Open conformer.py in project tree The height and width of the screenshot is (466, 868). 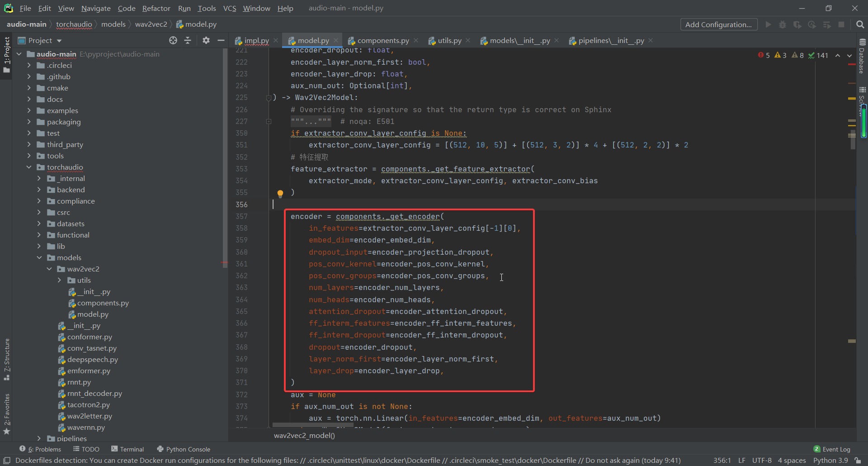click(x=90, y=337)
